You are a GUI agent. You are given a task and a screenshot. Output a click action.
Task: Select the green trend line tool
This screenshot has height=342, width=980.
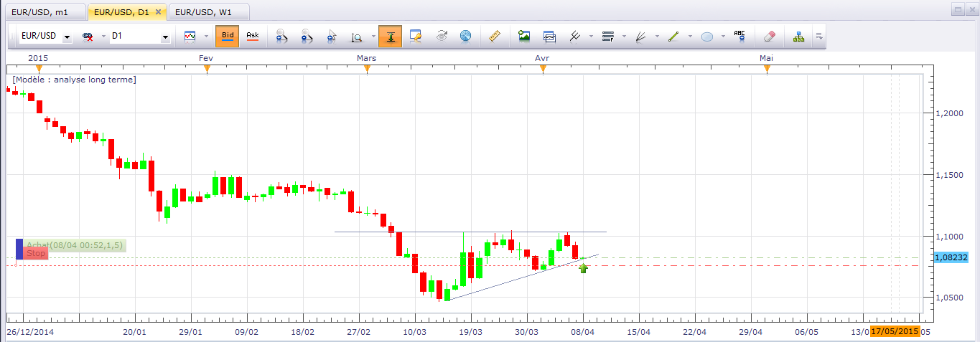[x=673, y=36]
